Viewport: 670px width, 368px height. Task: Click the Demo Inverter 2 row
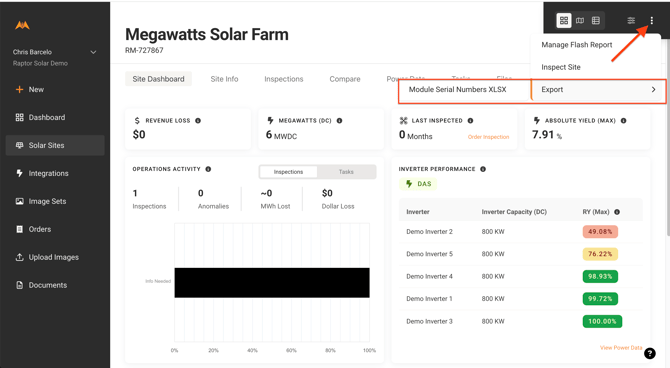(520, 232)
